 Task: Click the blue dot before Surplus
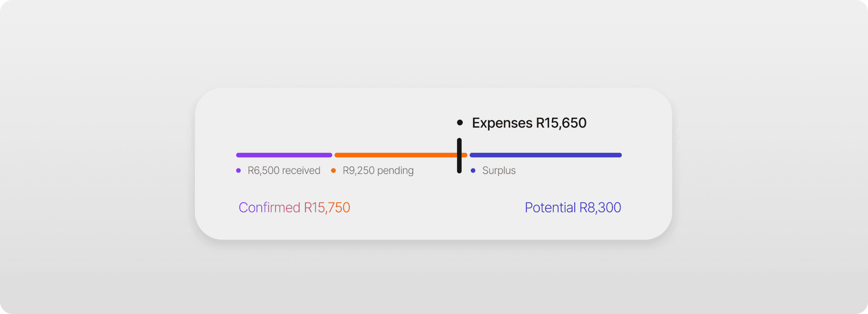click(x=473, y=171)
